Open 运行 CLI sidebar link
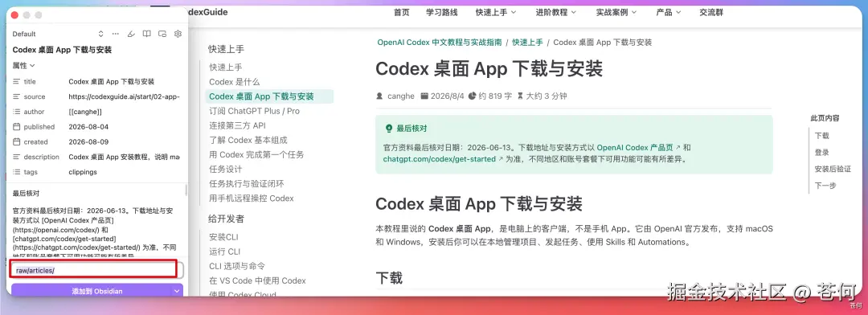 pos(225,252)
